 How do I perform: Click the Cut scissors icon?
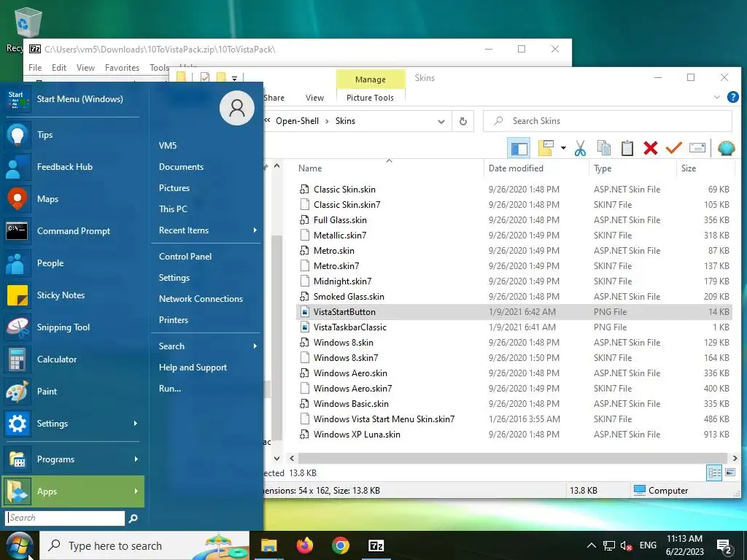tap(580, 149)
